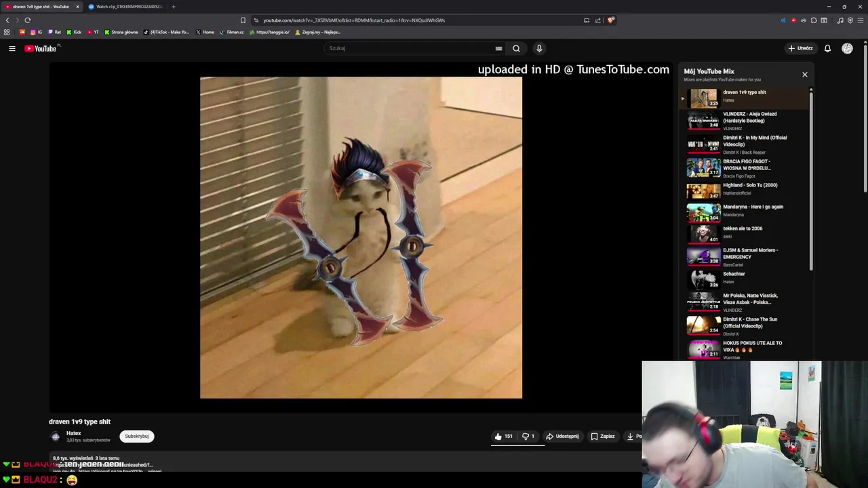Close the draven 1v9 YouTube tab

pyautogui.click(x=77, y=7)
